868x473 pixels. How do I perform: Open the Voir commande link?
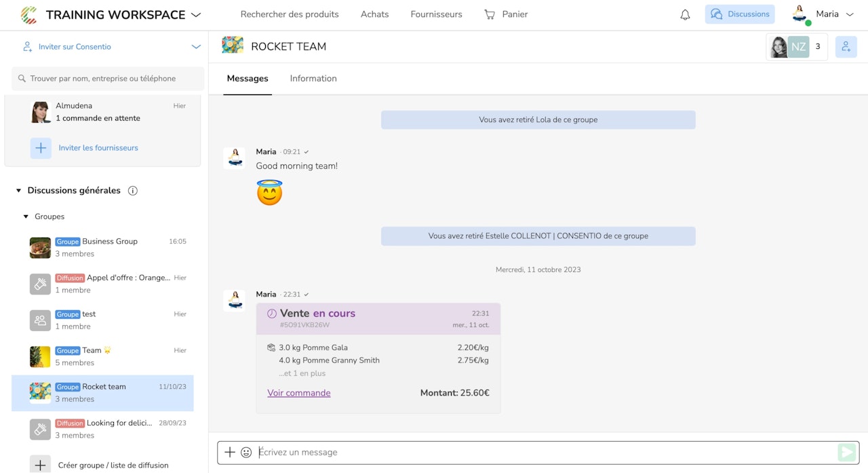click(299, 393)
